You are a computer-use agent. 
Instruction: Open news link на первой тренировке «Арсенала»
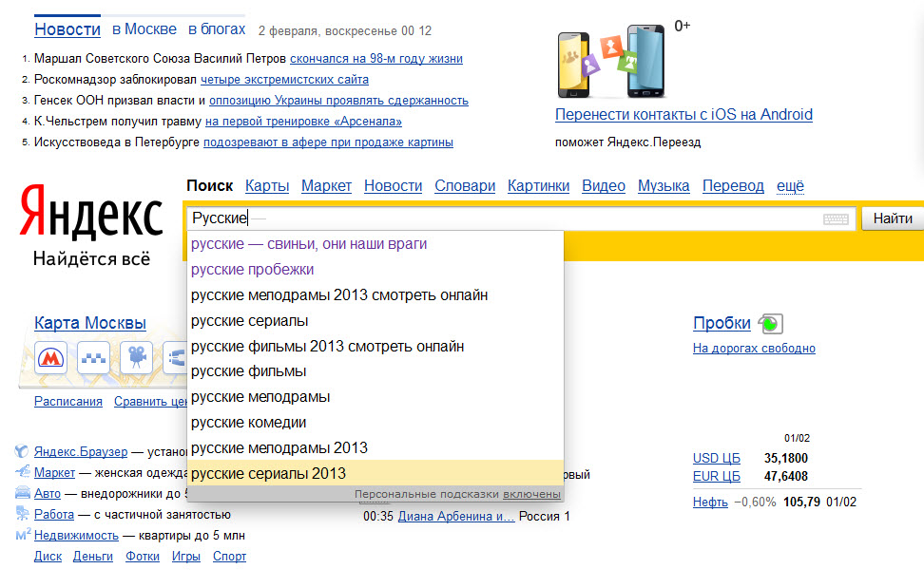coord(303,122)
